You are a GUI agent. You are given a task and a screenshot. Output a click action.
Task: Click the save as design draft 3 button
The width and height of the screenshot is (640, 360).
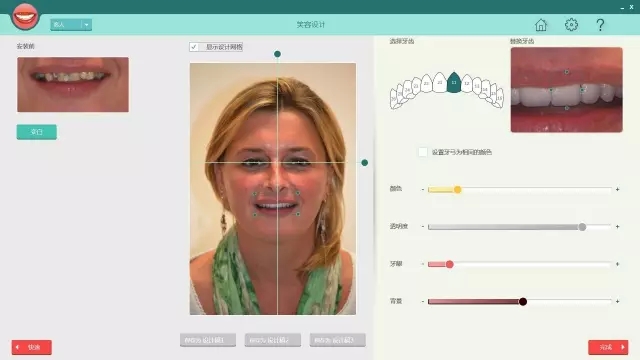click(338, 340)
